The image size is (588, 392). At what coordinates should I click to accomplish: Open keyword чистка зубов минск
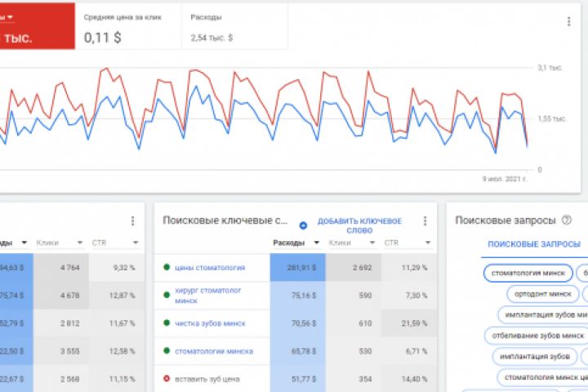pyautogui.click(x=210, y=323)
